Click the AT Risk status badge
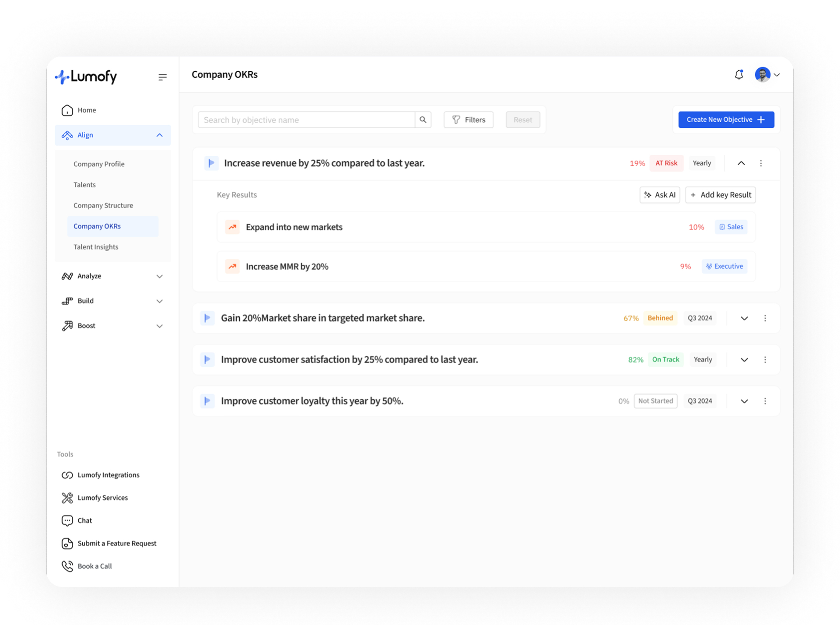Screen dimensions: 840x625 pyautogui.click(x=666, y=163)
